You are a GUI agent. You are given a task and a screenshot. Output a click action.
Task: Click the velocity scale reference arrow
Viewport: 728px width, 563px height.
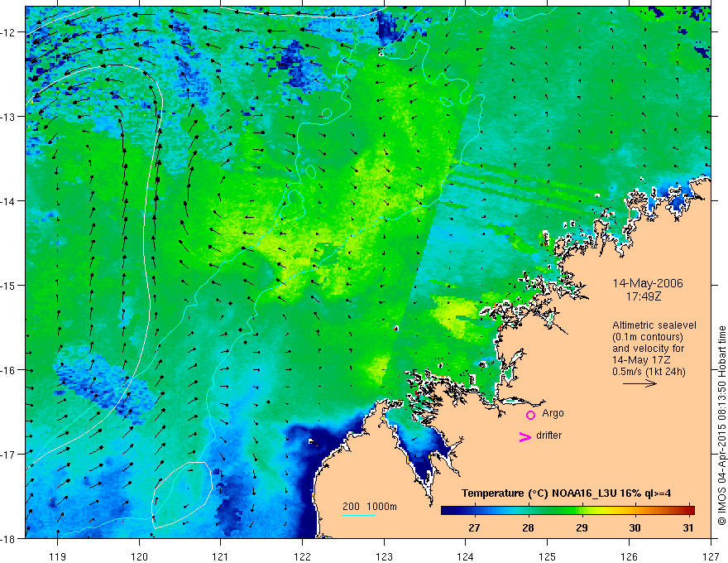click(639, 383)
